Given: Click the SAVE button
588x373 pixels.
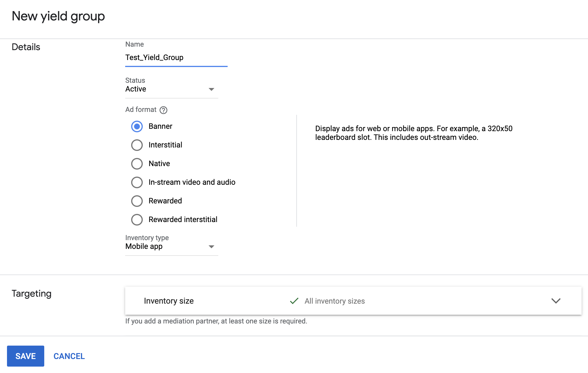Looking at the screenshot, I should (25, 356).
